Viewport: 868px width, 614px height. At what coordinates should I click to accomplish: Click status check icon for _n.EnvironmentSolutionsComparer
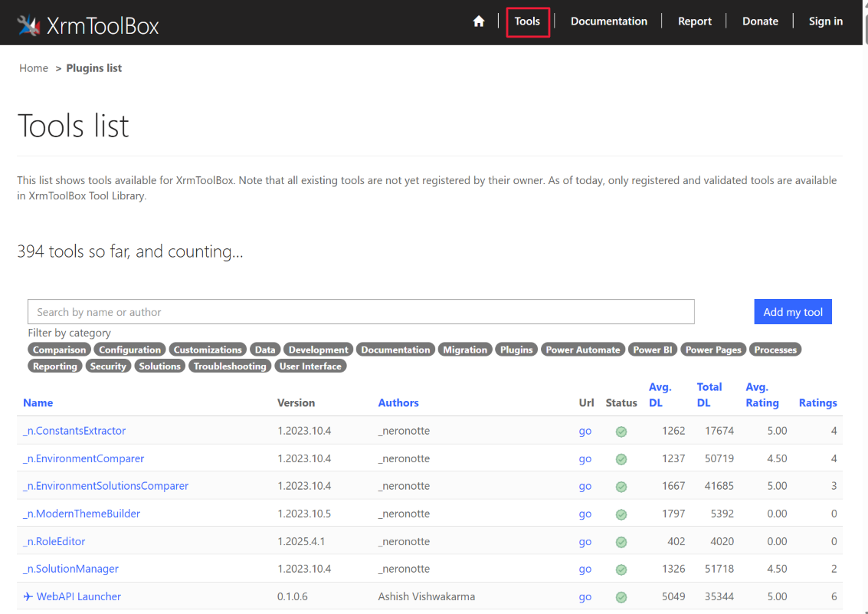[621, 487]
